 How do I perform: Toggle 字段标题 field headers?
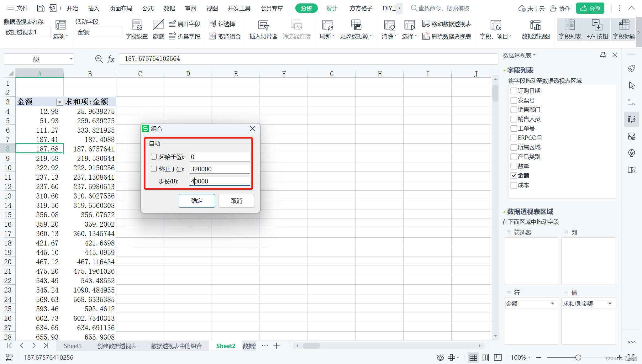point(624,29)
